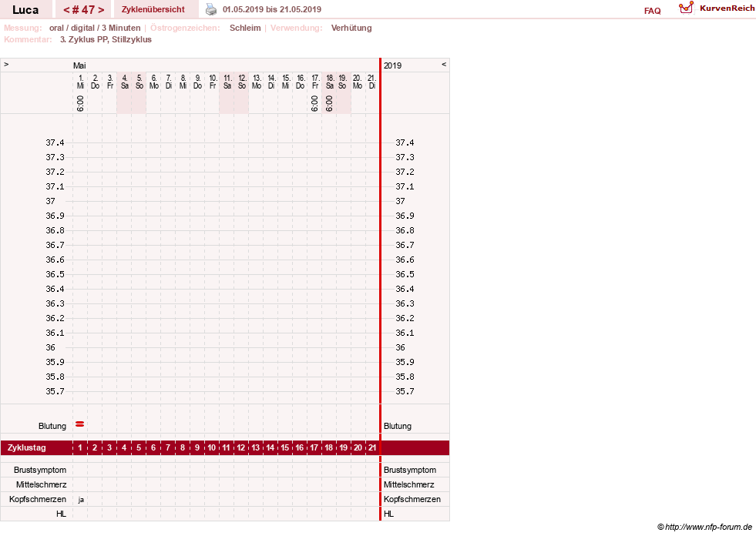Click the date range 01.05.2019 bis 21.05.2019
Viewport: 756px width, 536px height.
point(272,9)
